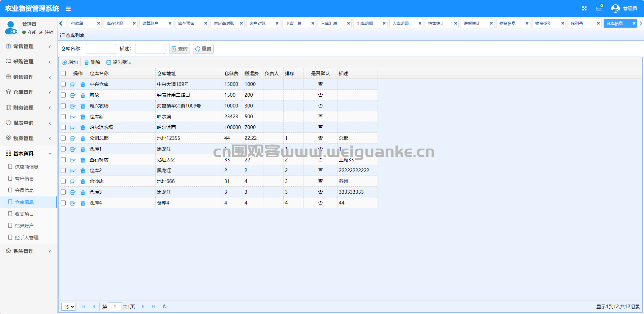Screen dimensions: 644x314
Task: Close the 仓库信息 tab
Action: tap(634, 23)
